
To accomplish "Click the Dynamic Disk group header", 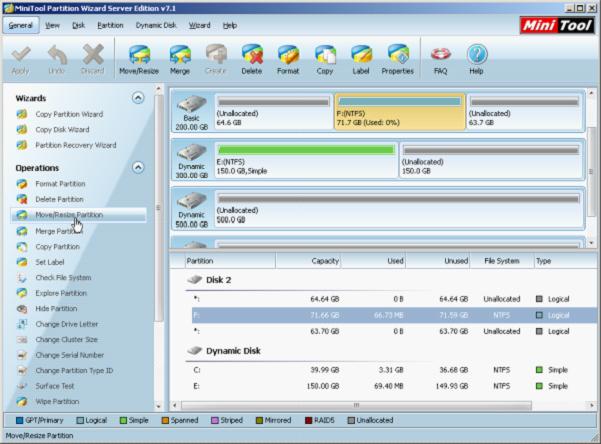I will [x=224, y=351].
